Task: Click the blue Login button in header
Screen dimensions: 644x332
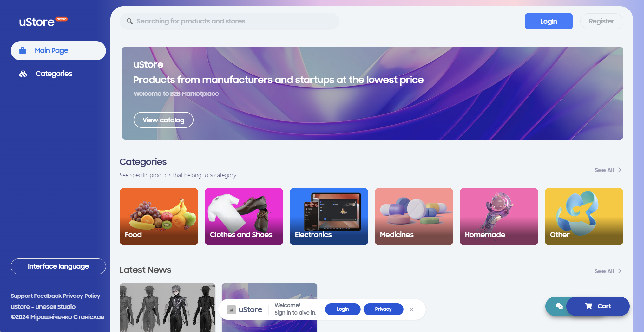Action: (549, 21)
